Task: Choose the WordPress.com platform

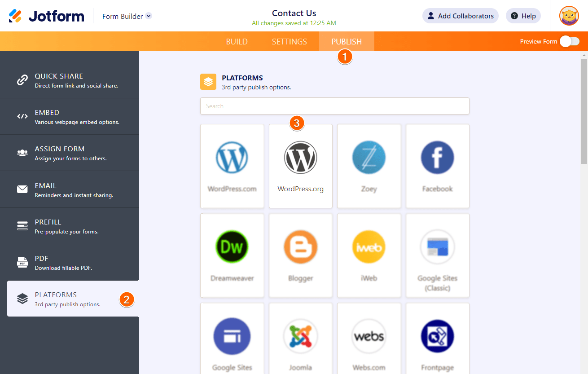Action: tap(232, 166)
